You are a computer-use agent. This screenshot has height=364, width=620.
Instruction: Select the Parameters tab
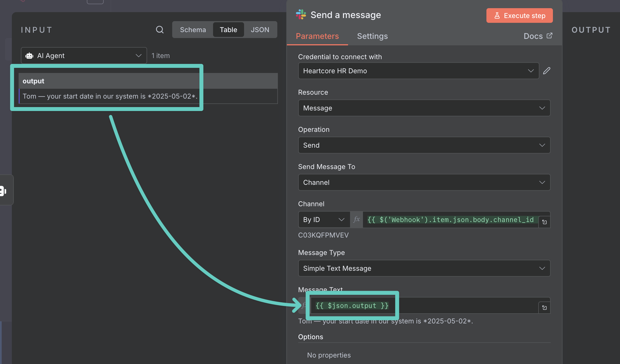(317, 36)
